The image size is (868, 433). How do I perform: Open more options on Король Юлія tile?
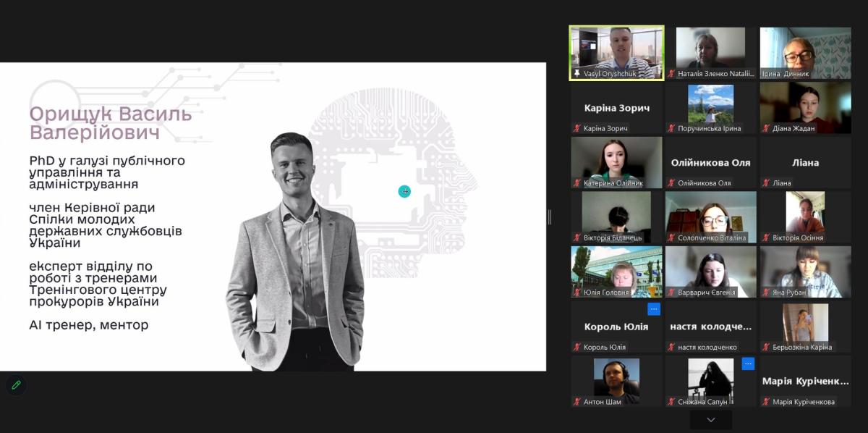pyautogui.click(x=654, y=309)
